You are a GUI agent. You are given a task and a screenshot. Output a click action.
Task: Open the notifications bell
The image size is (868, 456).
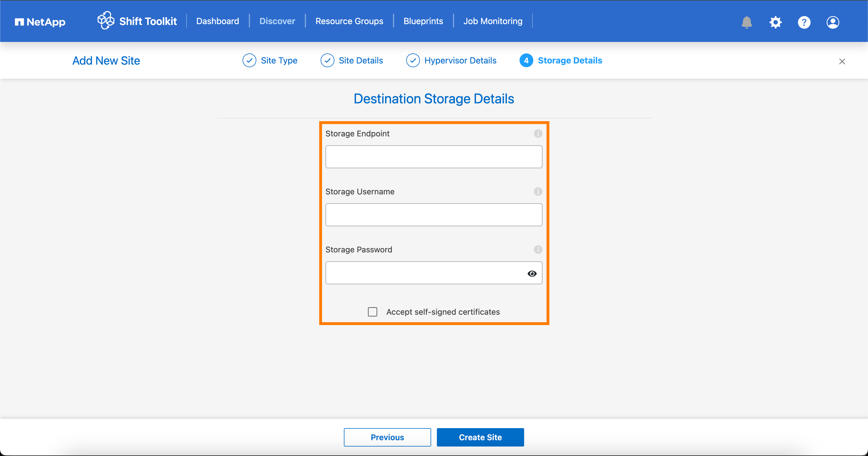point(747,22)
